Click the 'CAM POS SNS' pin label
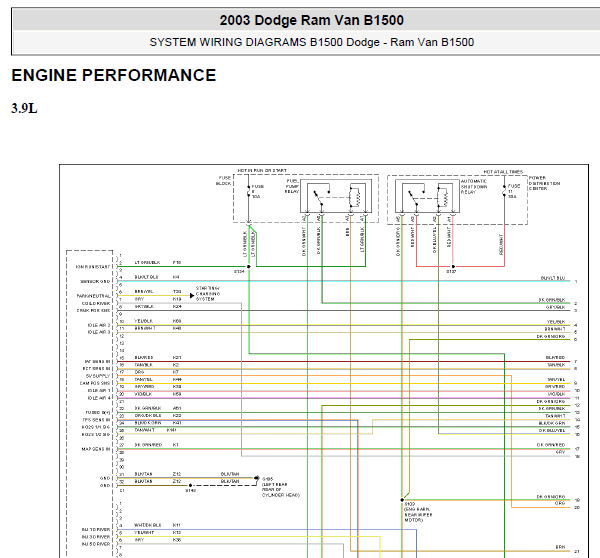The height and width of the screenshot is (558, 600). point(95,383)
